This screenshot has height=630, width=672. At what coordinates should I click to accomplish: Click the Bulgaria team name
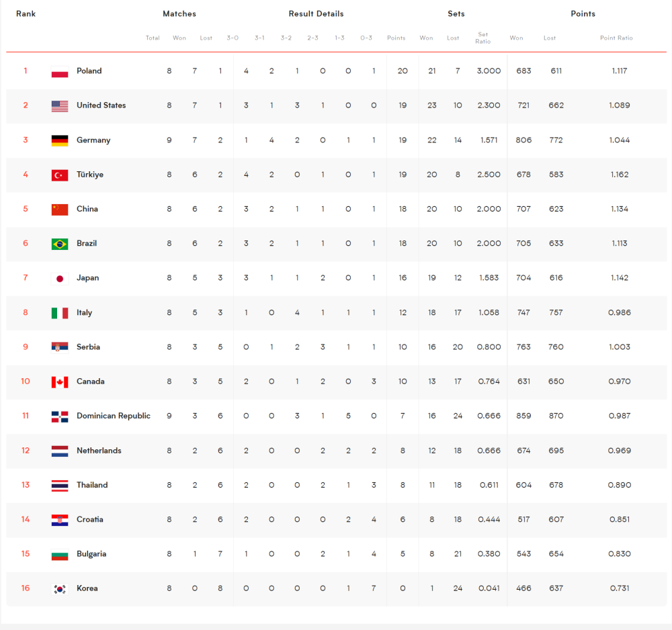(x=91, y=553)
